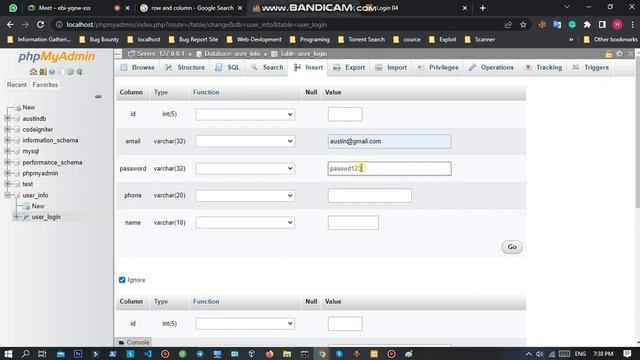Screen dimensions: 640x360
Task: Click the lock page icon in breadcrumb bar
Action: pyautogui.click(x=609, y=54)
